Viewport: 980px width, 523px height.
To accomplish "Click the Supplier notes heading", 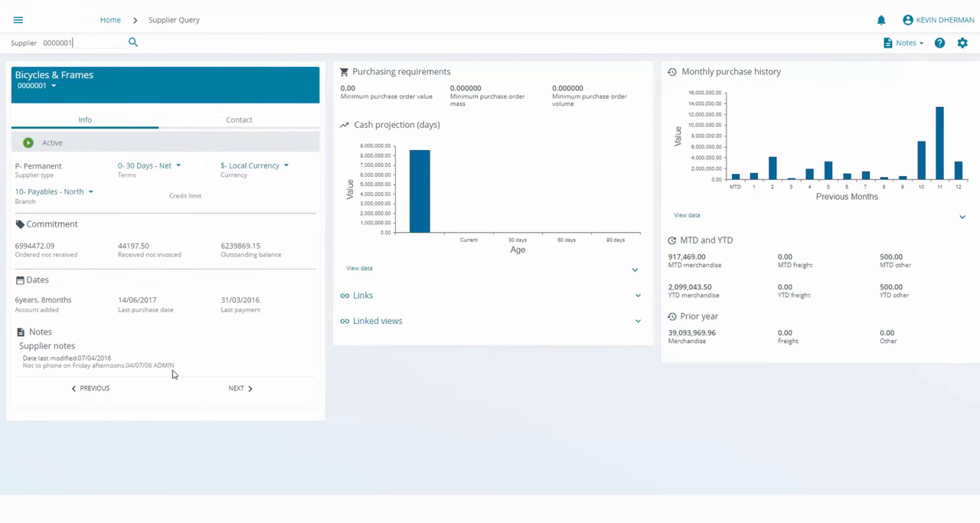I will tap(47, 346).
